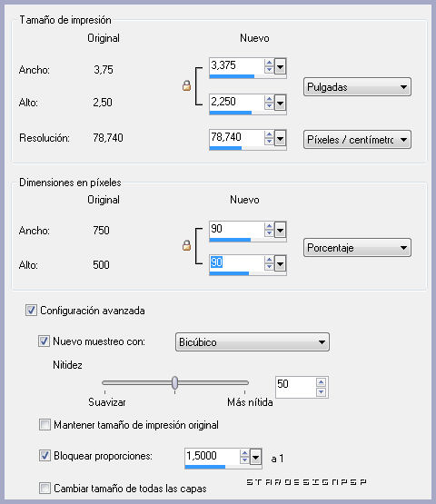
Task: Click the Nitidez slider handle
Action: tap(174, 383)
